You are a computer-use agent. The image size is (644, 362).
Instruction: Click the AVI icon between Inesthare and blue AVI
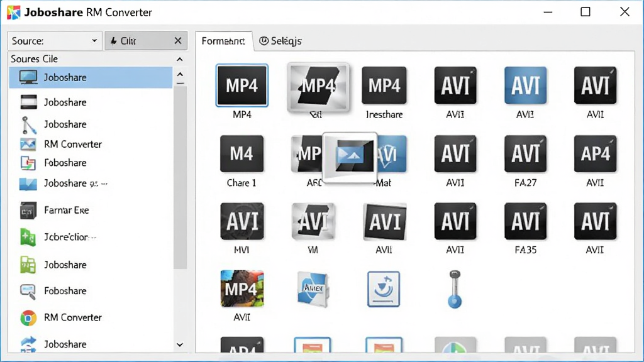point(455,85)
